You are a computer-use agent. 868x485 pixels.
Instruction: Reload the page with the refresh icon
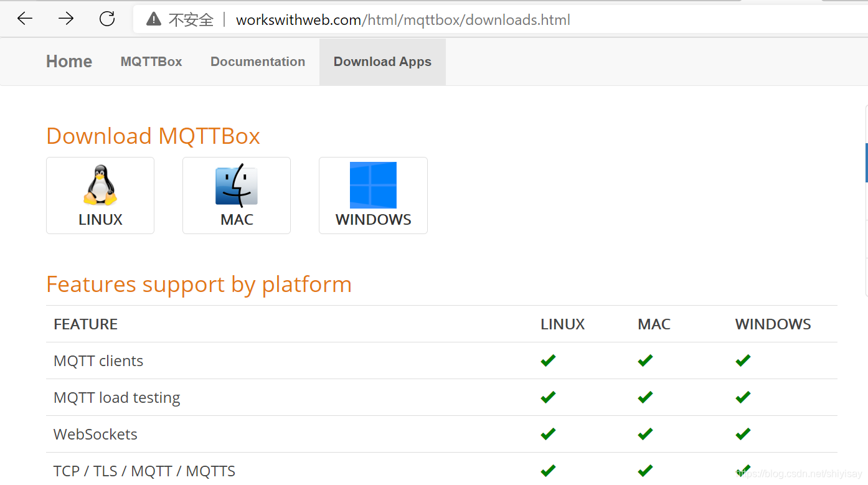107,19
